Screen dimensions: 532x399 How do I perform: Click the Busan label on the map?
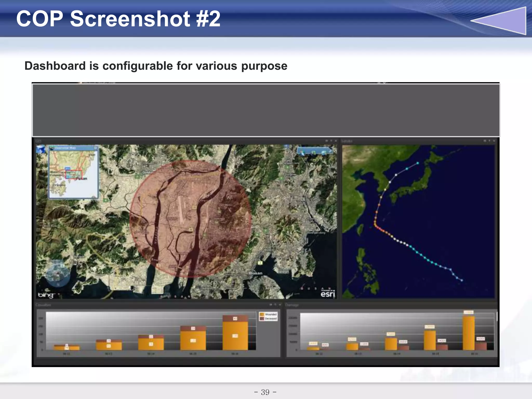256,273
